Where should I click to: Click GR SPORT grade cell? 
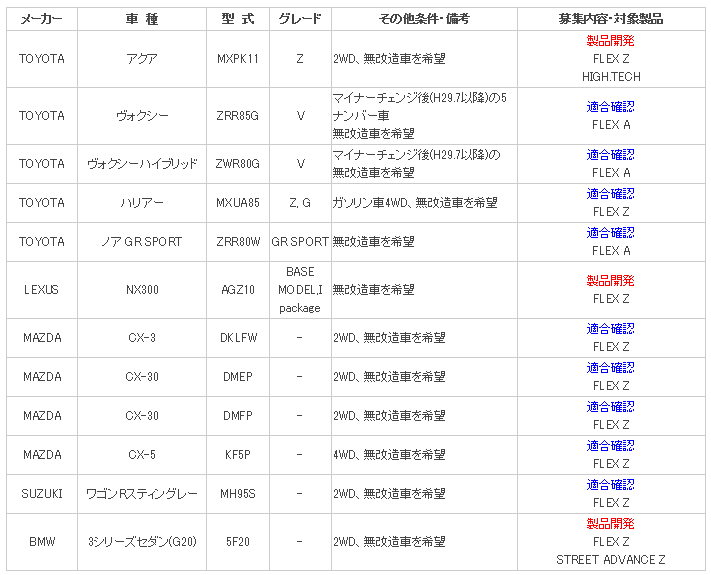point(300,242)
